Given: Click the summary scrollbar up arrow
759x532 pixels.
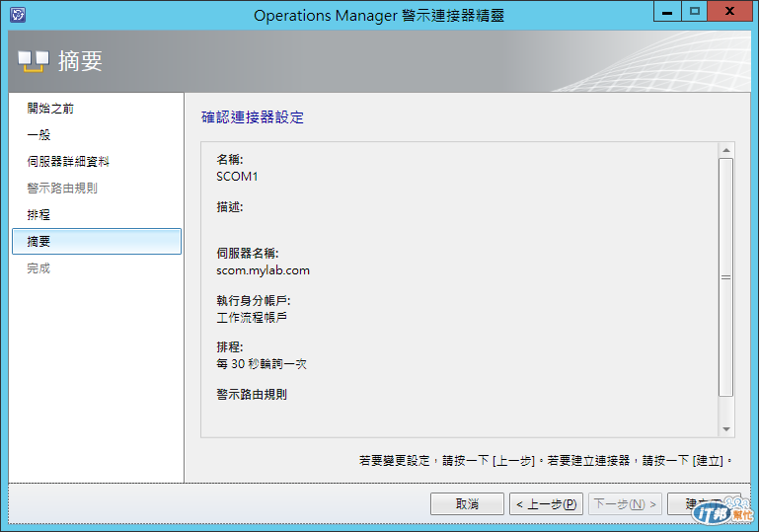Looking at the screenshot, I should click(726, 150).
